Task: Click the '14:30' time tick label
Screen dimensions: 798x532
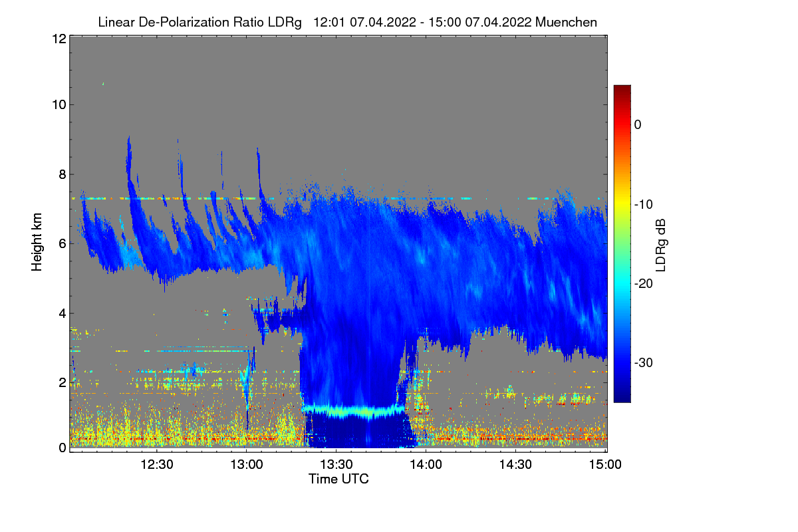Action: 515,464
